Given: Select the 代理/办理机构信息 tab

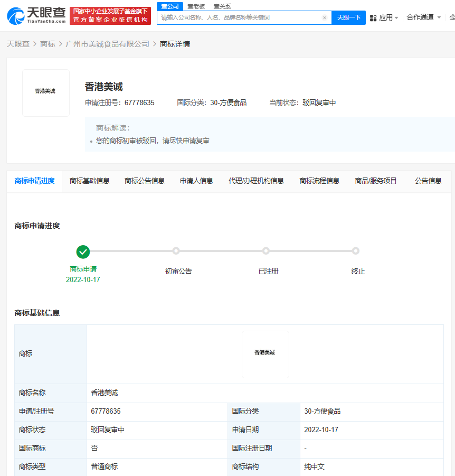Looking at the screenshot, I should click(x=257, y=181).
